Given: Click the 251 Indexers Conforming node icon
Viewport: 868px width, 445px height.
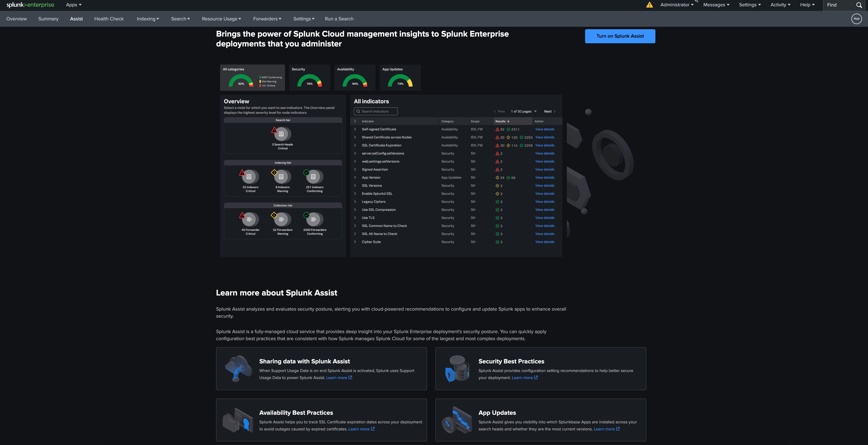Looking at the screenshot, I should click(x=313, y=176).
